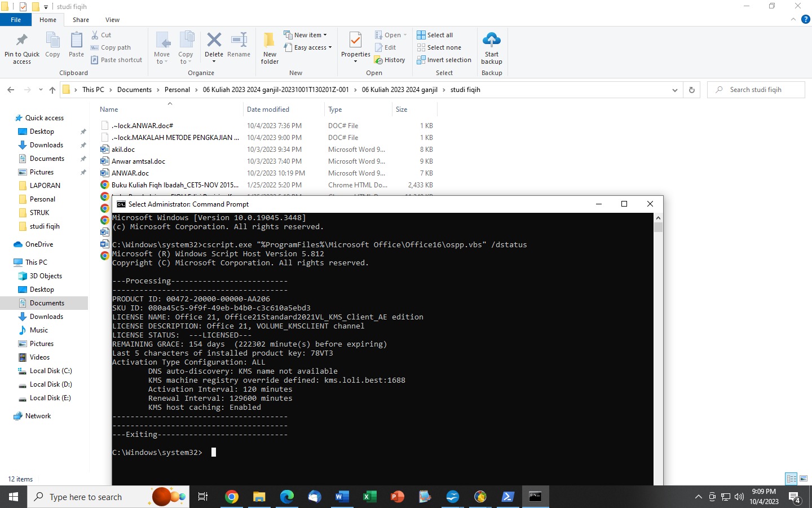The image size is (812, 508).
Task: Open Local Disk (D:) in sidebar
Action: point(51,384)
